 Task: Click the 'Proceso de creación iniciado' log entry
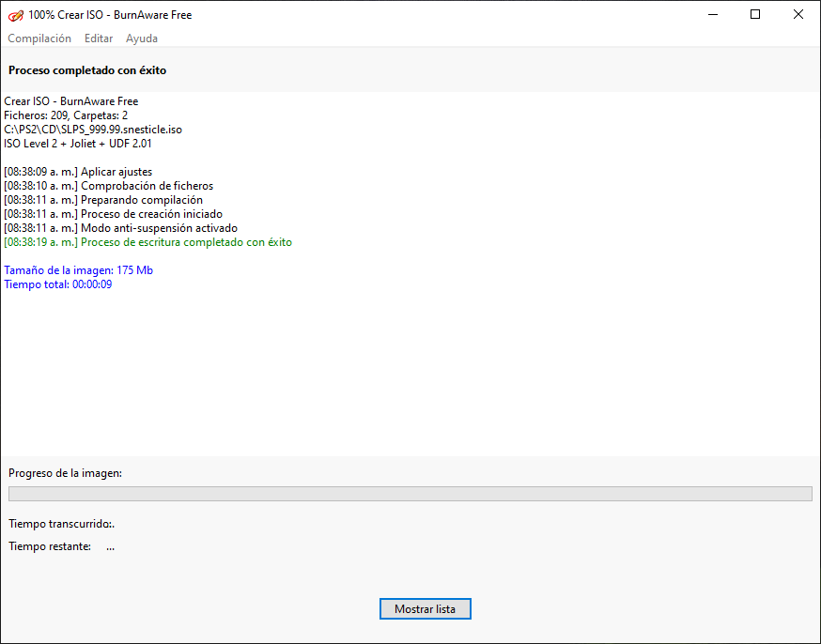click(x=113, y=214)
